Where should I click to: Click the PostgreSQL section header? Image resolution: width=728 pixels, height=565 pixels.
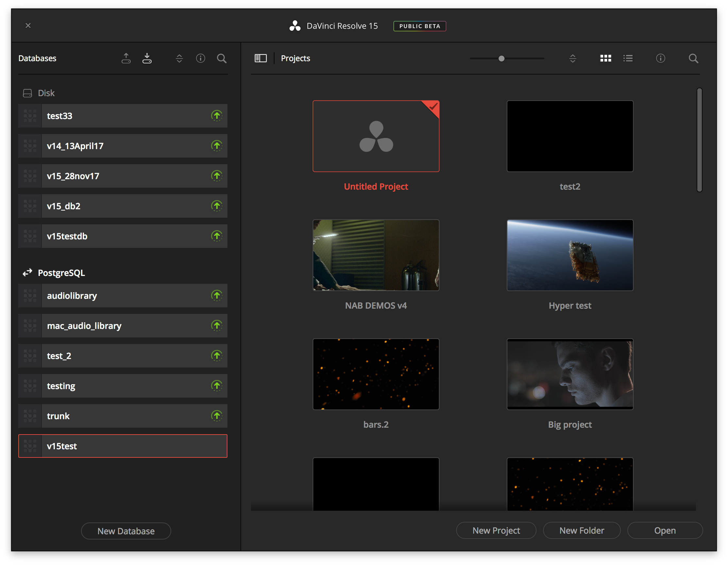click(54, 273)
